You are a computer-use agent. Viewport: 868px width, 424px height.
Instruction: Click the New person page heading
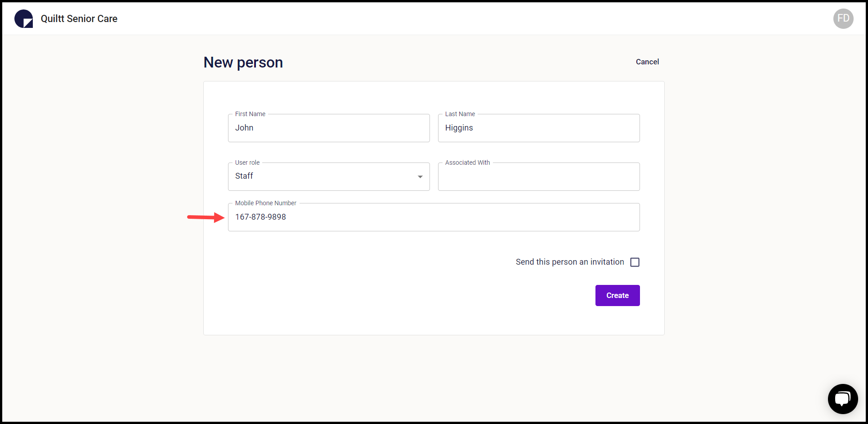point(243,62)
